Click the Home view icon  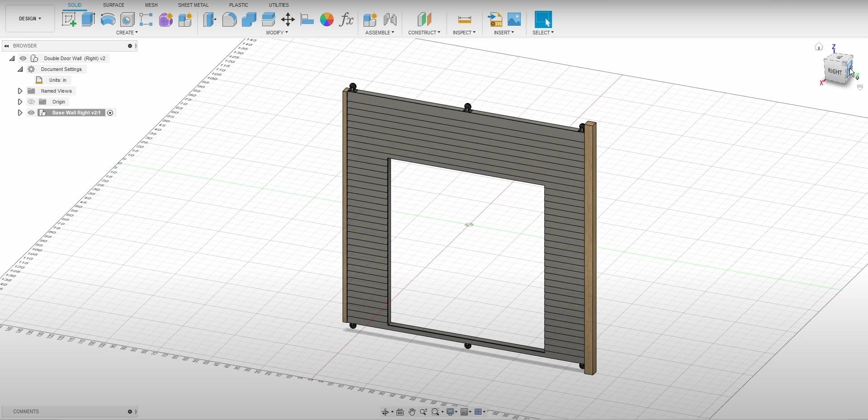819,47
